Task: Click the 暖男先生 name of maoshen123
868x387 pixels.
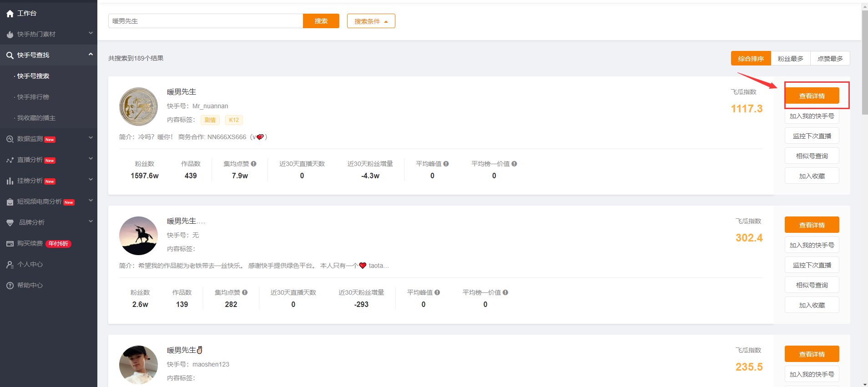Action: (185, 350)
